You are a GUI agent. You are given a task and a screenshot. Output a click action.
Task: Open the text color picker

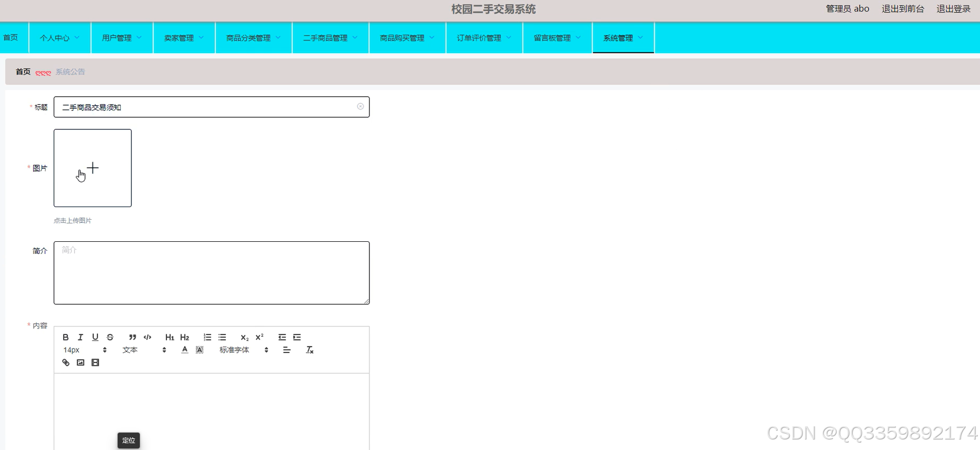pyautogui.click(x=184, y=350)
